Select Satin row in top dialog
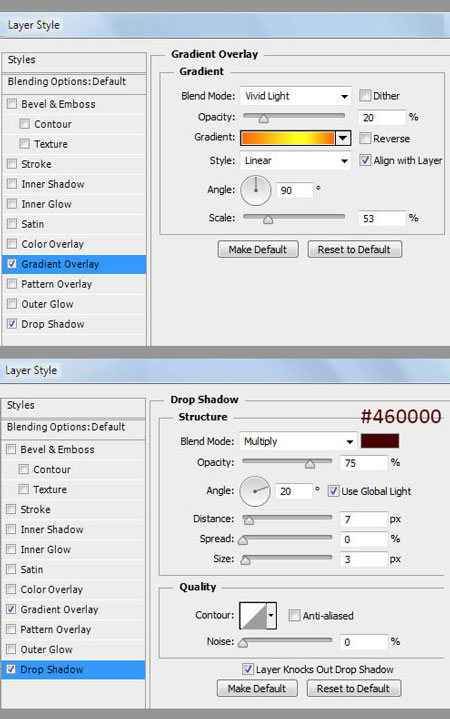 pyautogui.click(x=74, y=224)
